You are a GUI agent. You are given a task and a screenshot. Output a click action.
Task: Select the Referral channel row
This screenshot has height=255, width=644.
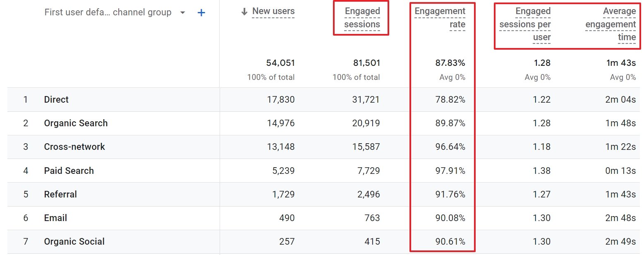click(x=60, y=194)
